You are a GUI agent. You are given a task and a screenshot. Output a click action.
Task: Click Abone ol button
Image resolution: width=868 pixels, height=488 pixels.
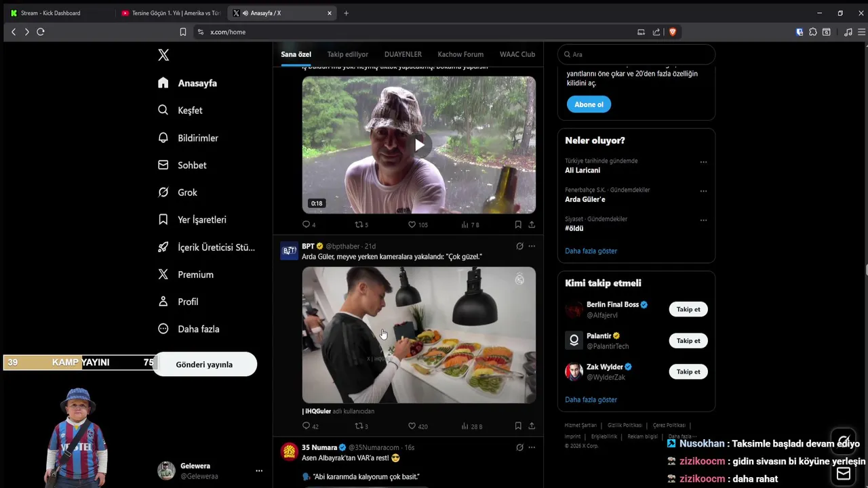pos(589,104)
